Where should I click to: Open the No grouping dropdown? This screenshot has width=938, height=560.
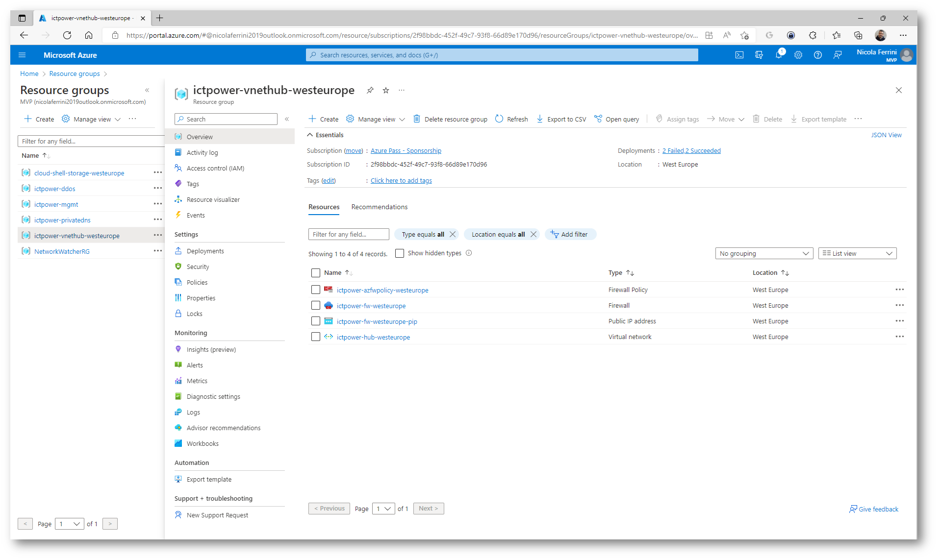(x=763, y=253)
